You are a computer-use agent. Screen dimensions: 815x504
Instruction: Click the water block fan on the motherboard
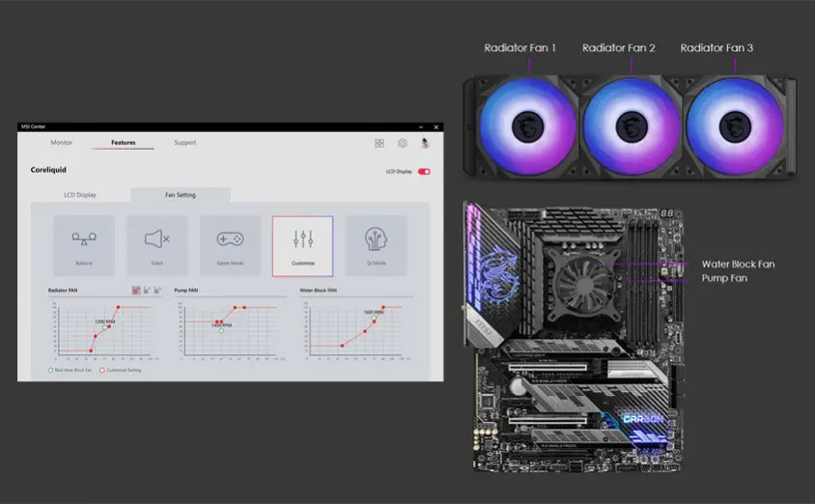(583, 284)
